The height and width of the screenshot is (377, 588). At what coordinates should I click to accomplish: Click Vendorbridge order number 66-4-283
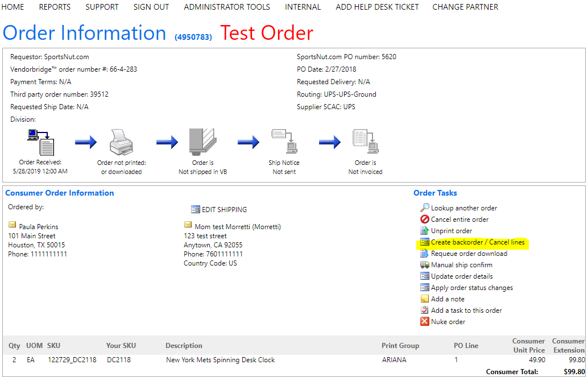(x=123, y=69)
